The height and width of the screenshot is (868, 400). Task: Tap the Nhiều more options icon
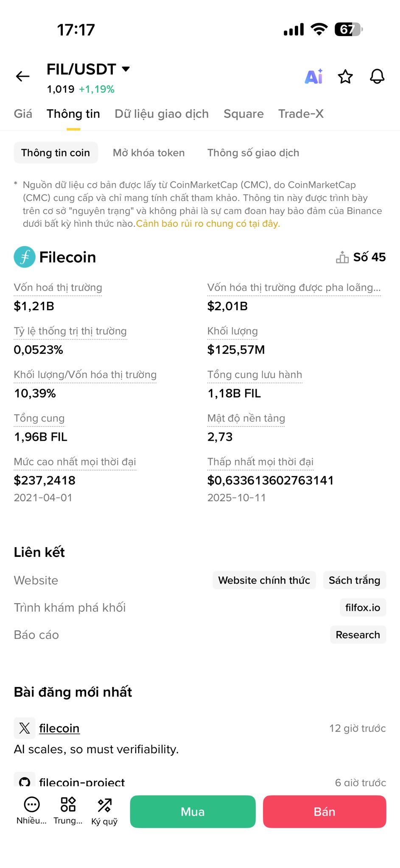[x=32, y=805]
